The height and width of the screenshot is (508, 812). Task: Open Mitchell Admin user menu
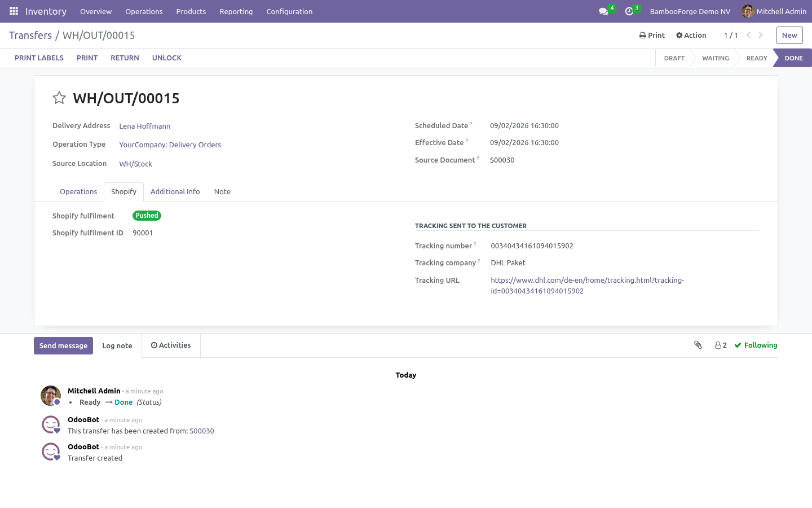(x=774, y=11)
